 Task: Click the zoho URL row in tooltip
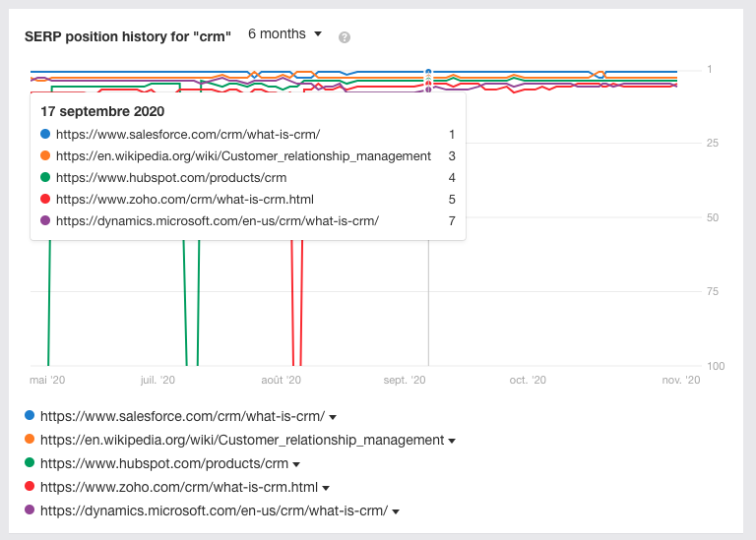248,200
